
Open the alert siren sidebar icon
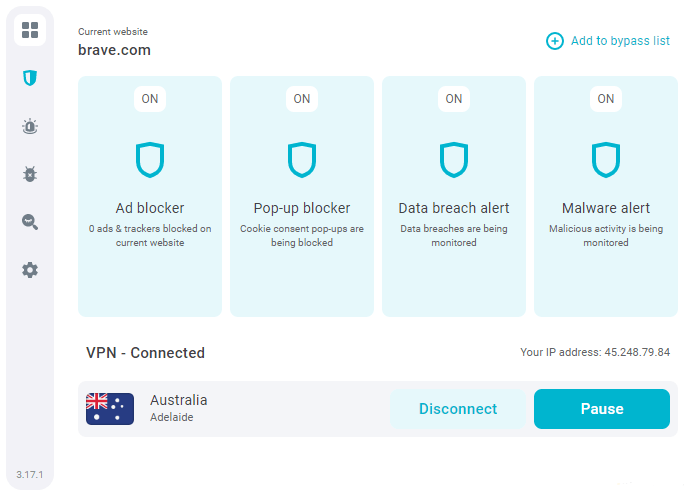pos(30,126)
